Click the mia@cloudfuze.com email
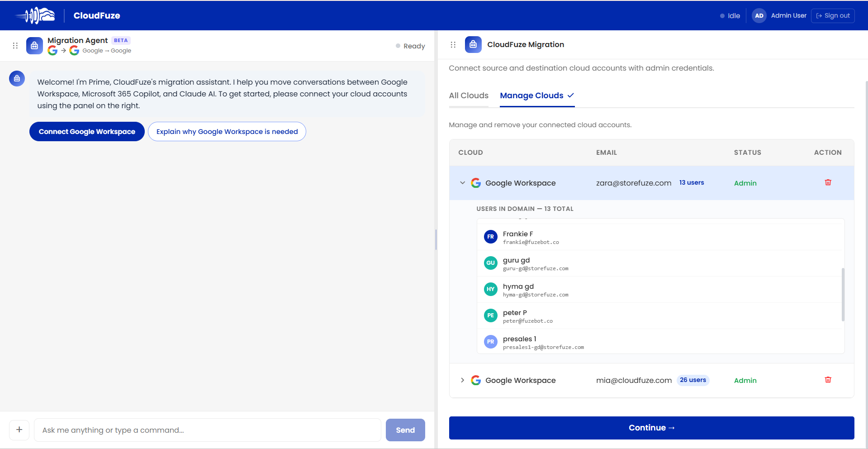 click(634, 380)
